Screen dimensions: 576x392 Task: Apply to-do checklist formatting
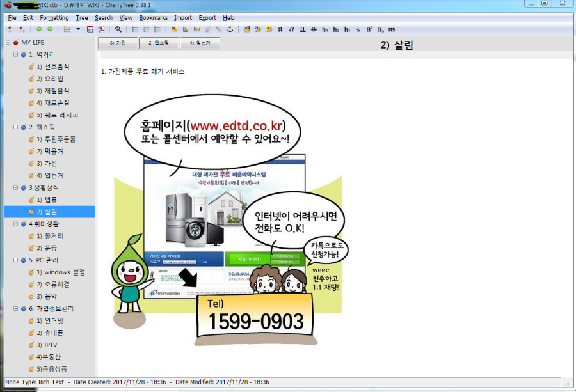coord(157,29)
